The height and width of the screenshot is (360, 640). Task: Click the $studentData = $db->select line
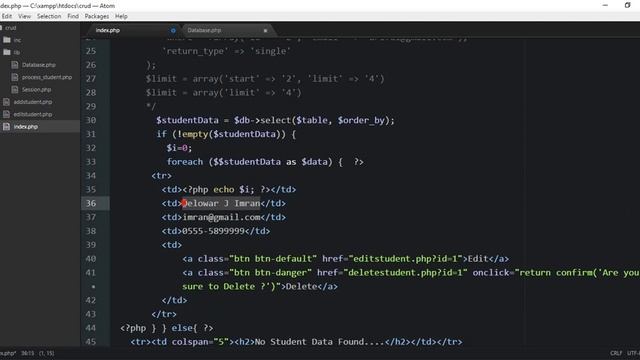coord(276,120)
